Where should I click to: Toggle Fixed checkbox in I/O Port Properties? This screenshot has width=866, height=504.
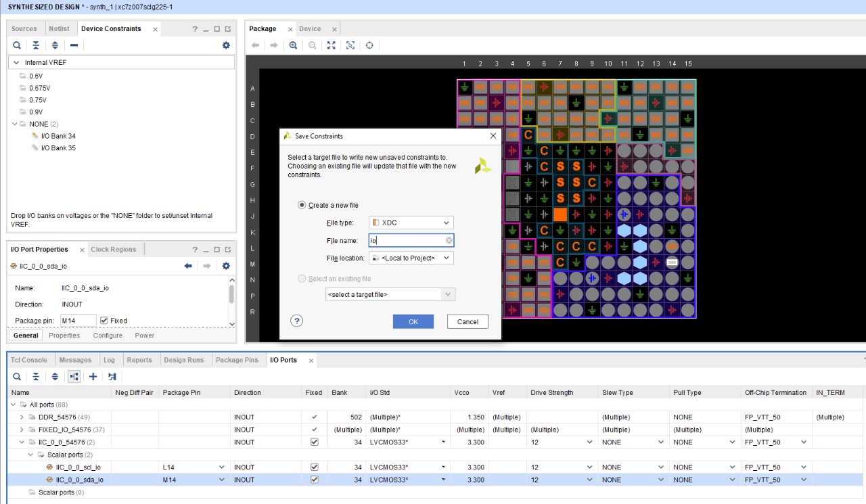pos(104,321)
